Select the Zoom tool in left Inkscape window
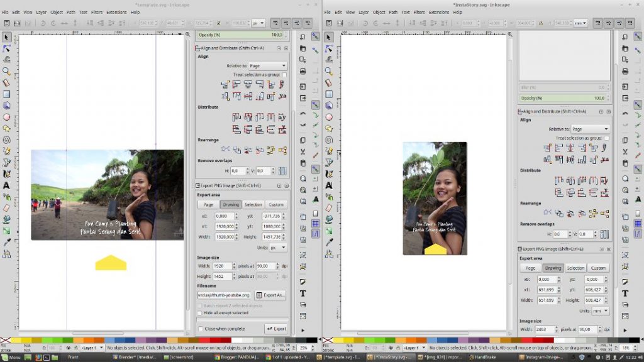Screen dimensions: 644x362 pyautogui.click(x=7, y=71)
